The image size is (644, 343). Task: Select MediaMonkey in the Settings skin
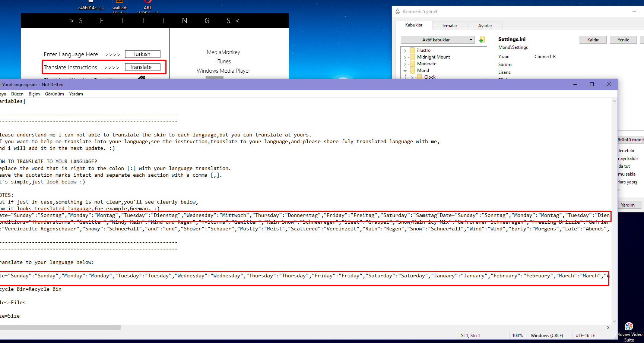[223, 52]
